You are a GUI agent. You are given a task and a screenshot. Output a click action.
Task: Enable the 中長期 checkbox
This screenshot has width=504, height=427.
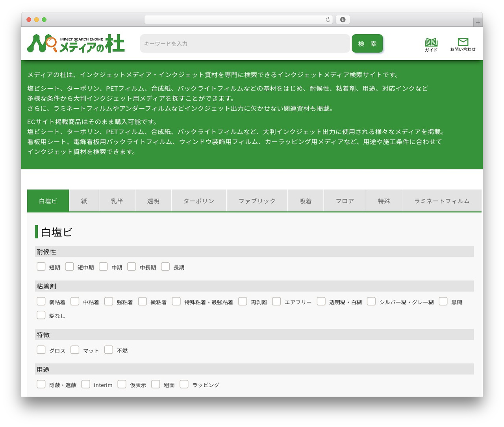pyautogui.click(x=132, y=267)
